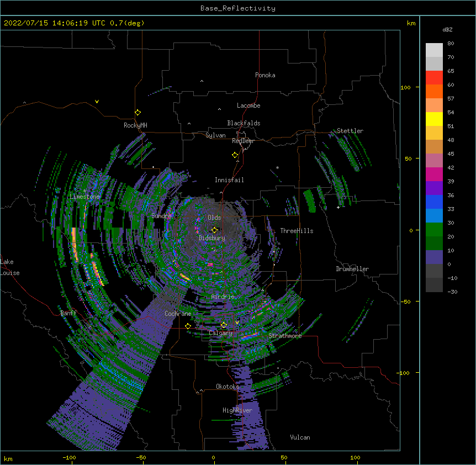Click the Olds town label

pyautogui.click(x=214, y=218)
